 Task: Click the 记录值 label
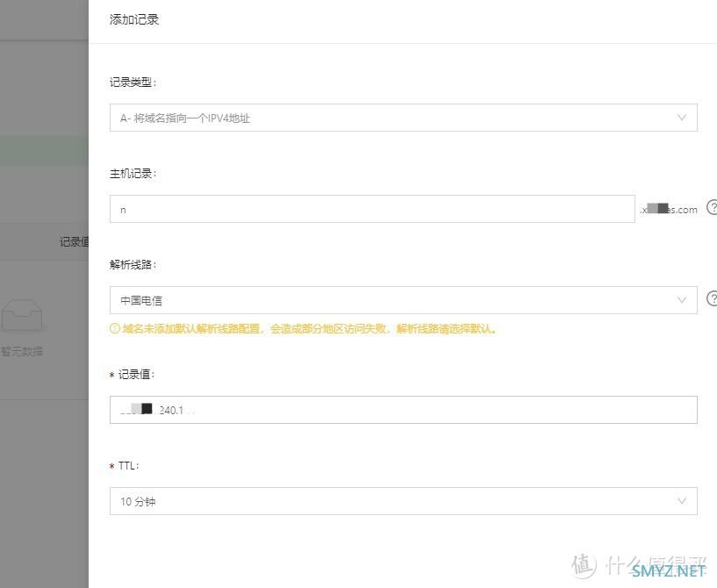coord(136,375)
